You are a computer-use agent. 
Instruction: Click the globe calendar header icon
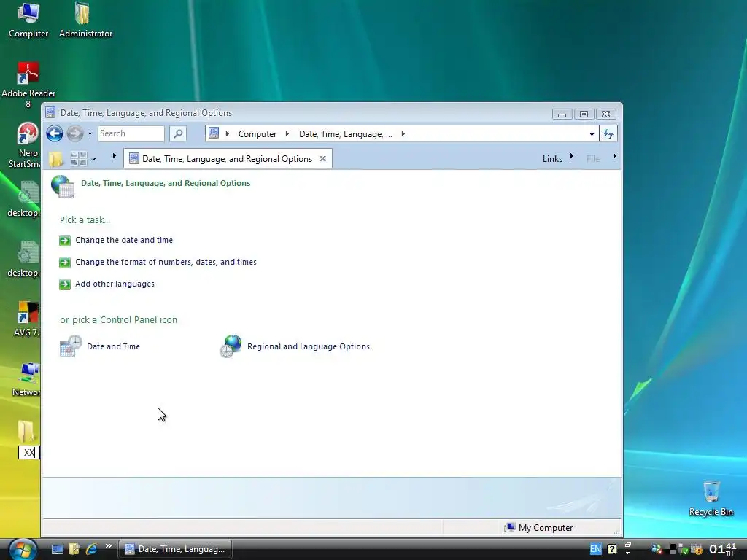[x=63, y=186]
